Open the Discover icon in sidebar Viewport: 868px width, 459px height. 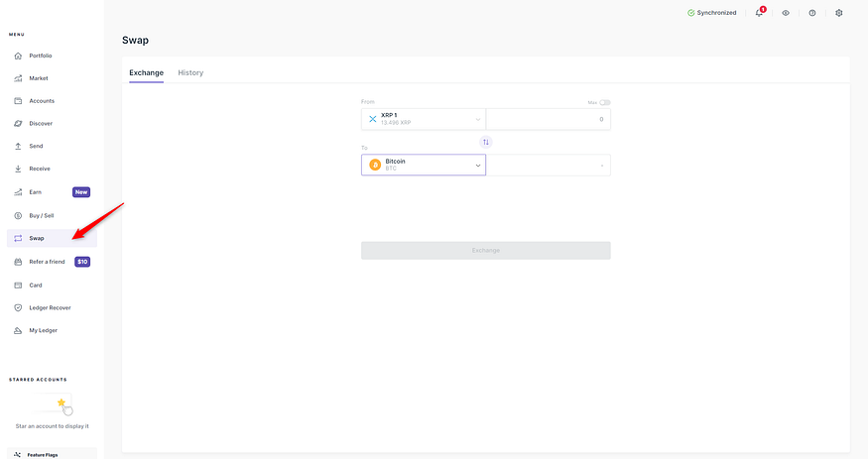[x=18, y=124]
